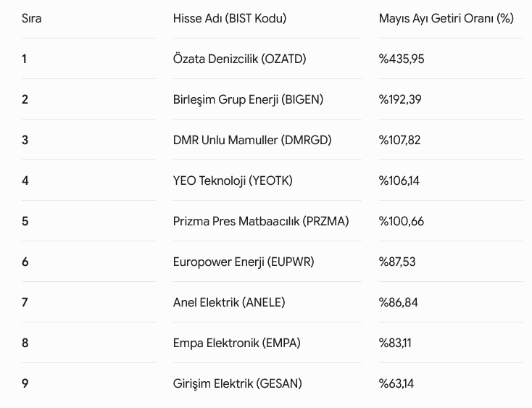This screenshot has height=408, width=532.
Task: Click the %107,82 percentage cell
Action: 399,140
